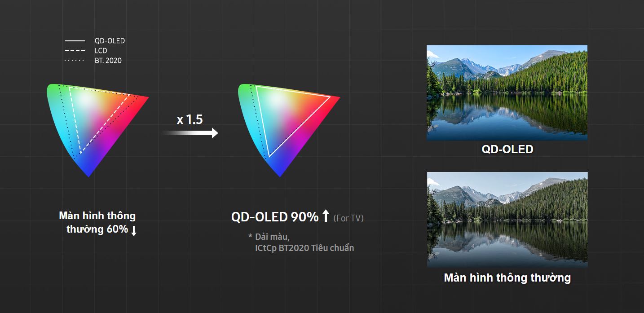Click the left color gamut diagram with dashed triangle
Screen dimensions: 644x313
click(x=97, y=130)
